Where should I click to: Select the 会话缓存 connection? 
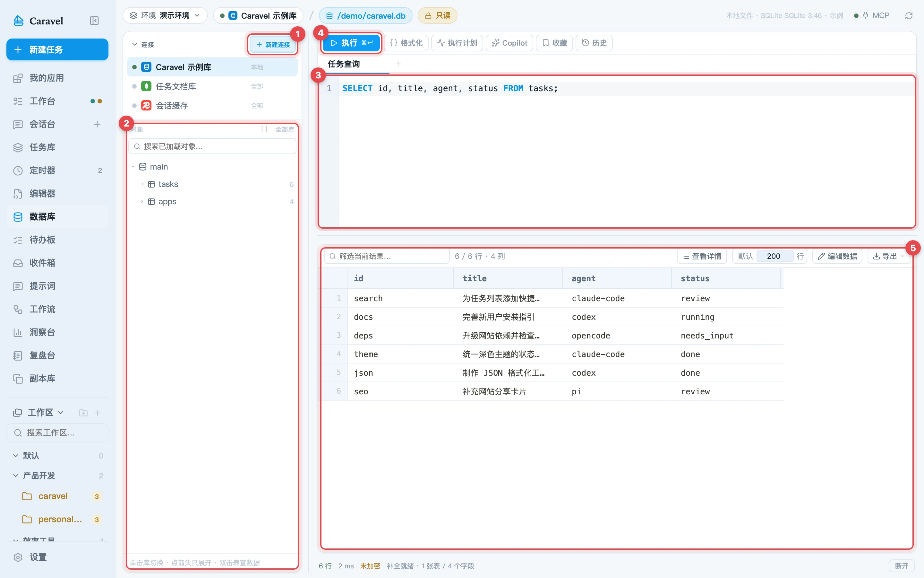[212, 106]
